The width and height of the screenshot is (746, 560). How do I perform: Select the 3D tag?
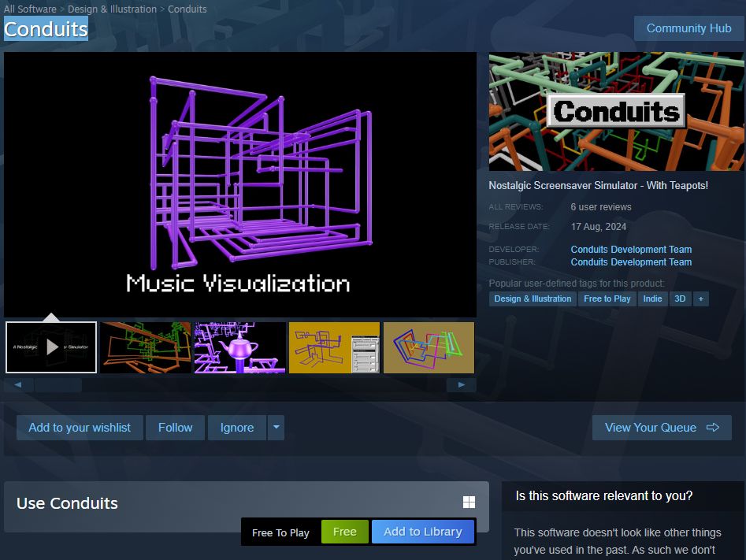click(680, 299)
